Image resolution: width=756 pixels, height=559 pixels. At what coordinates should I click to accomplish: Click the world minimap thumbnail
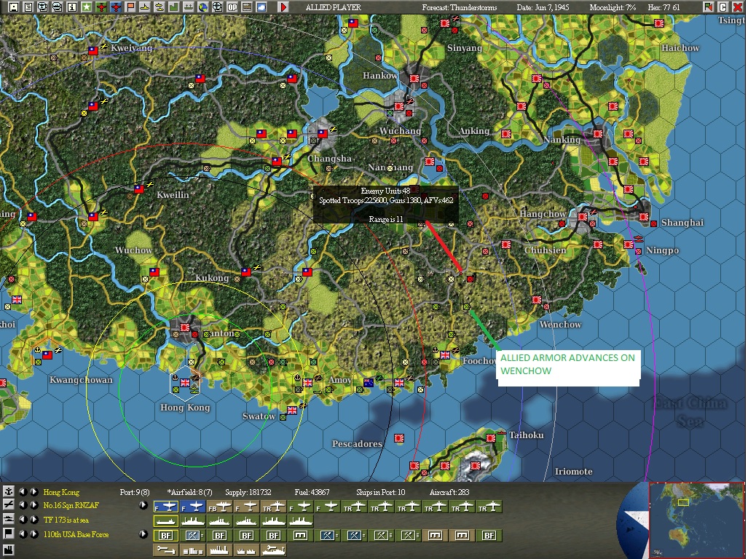[696, 520]
